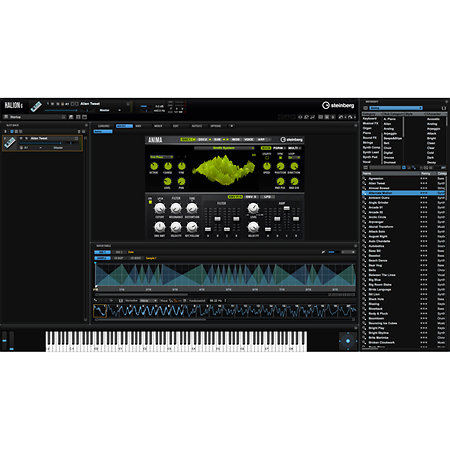This screenshot has height=450, width=450.
Task: Toggle the SYNC checkbox
Action: pyautogui.click(x=280, y=157)
